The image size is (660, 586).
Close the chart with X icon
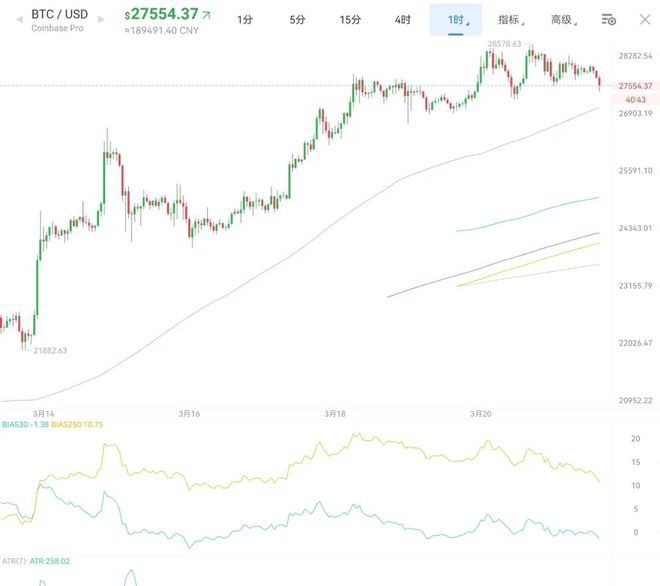coord(644,19)
